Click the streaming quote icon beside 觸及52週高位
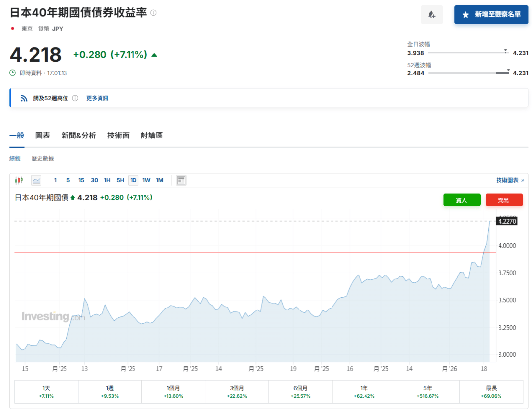Image resolution: width=532 pixels, height=413 pixels. [x=24, y=98]
